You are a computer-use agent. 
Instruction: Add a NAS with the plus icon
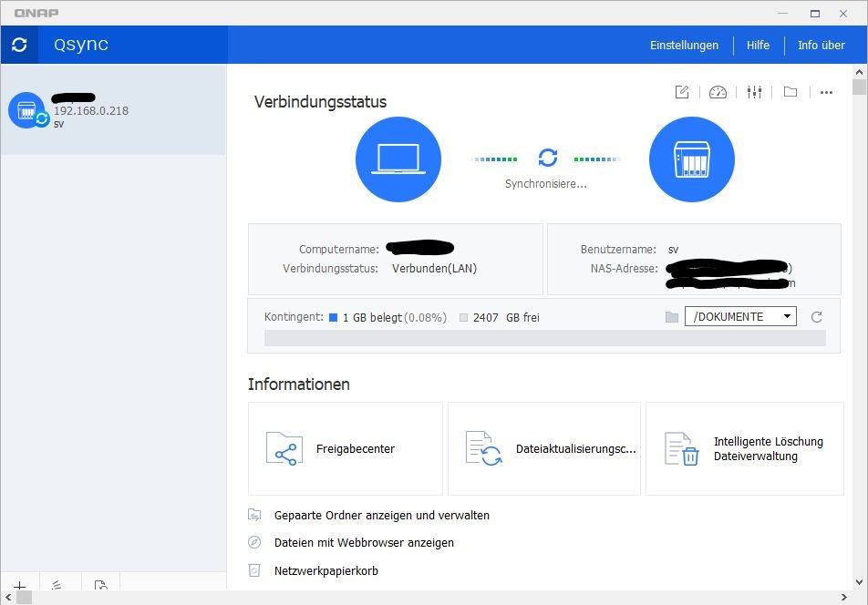click(20, 585)
